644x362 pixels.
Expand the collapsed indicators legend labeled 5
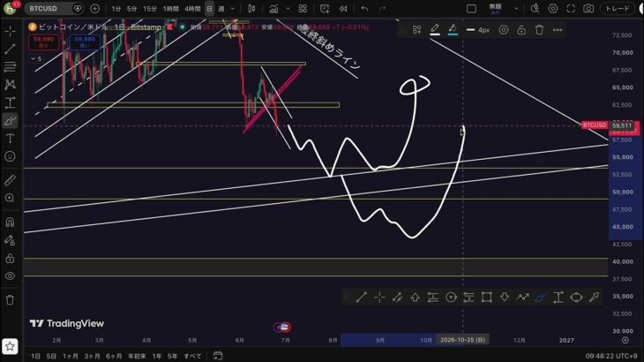[36, 59]
